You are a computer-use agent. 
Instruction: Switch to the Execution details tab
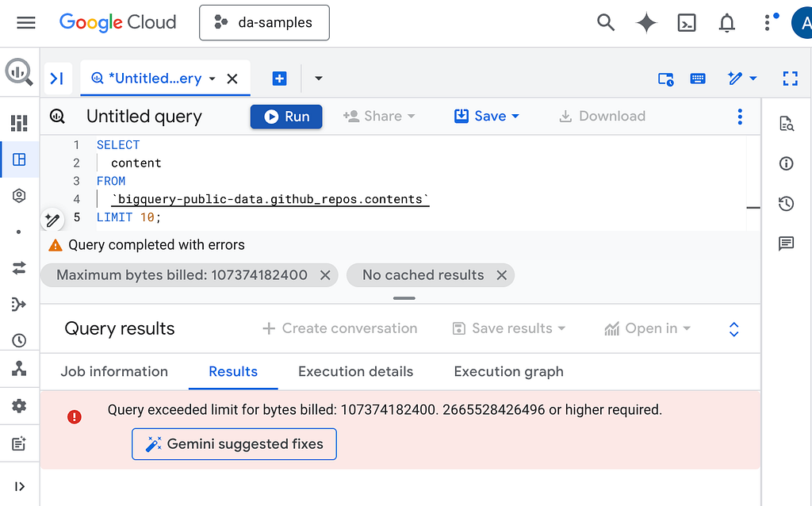click(x=356, y=371)
